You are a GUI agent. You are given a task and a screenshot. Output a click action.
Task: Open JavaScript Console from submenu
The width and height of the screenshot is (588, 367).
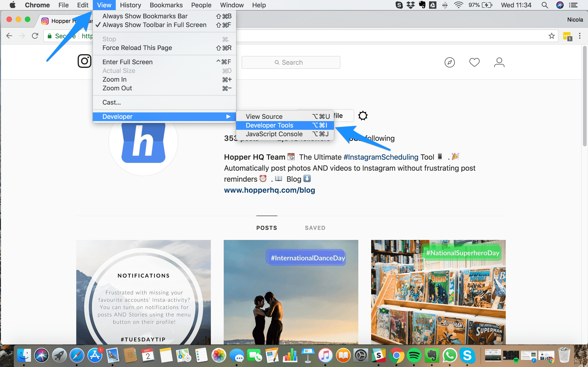pos(274,133)
